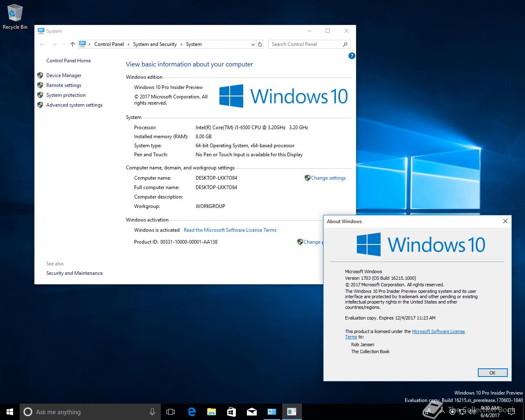Click the 8.00 GB installed memory value

(203, 137)
